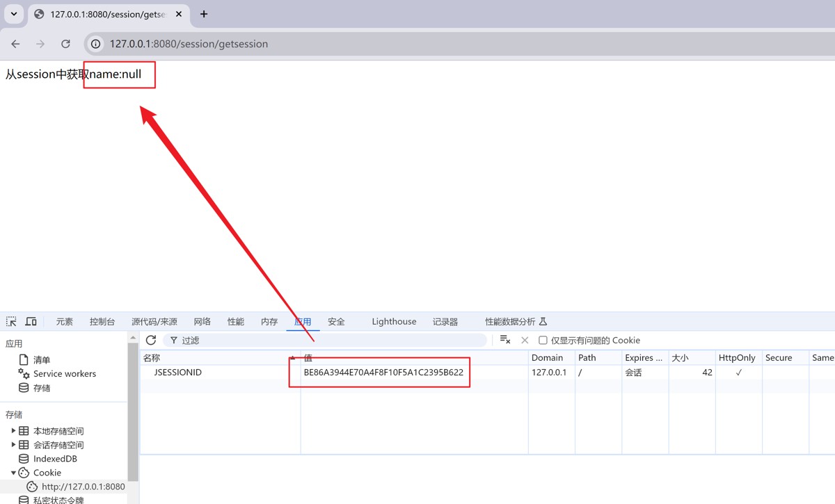Open a new browser tab with plus button
The width and height of the screenshot is (835, 504).
204,14
